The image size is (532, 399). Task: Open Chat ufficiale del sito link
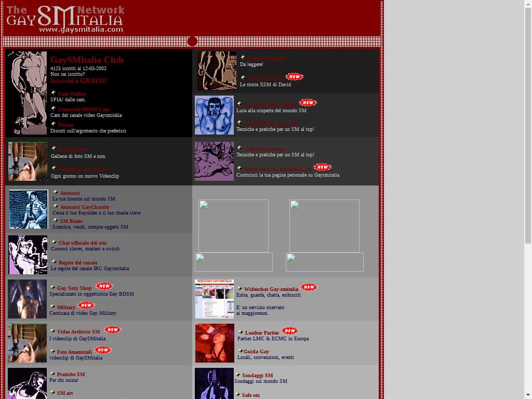(83, 243)
